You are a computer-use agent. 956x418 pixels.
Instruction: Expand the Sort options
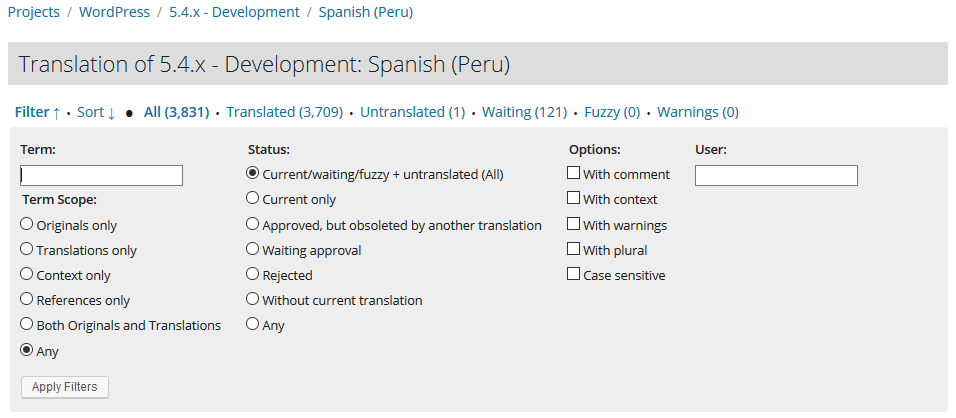pyautogui.click(x=96, y=112)
